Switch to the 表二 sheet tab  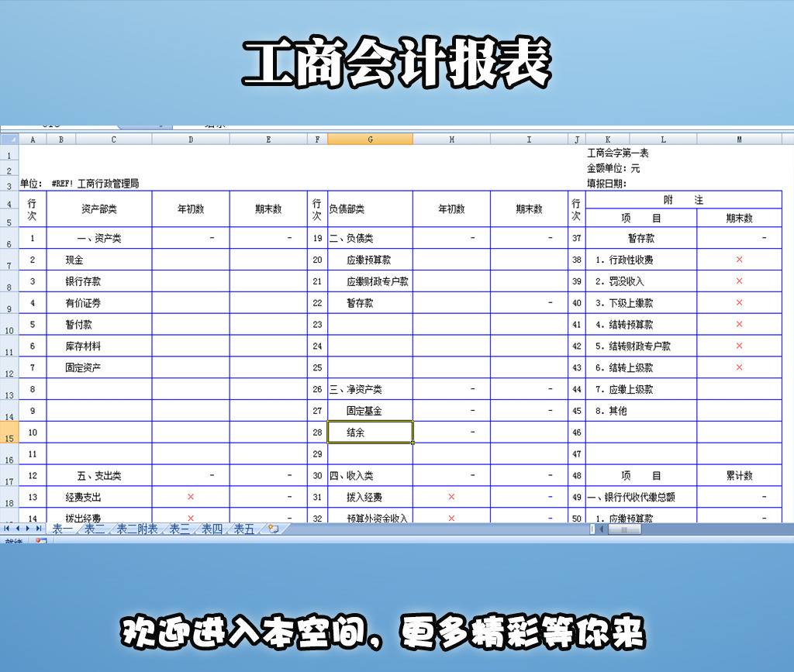94,528
